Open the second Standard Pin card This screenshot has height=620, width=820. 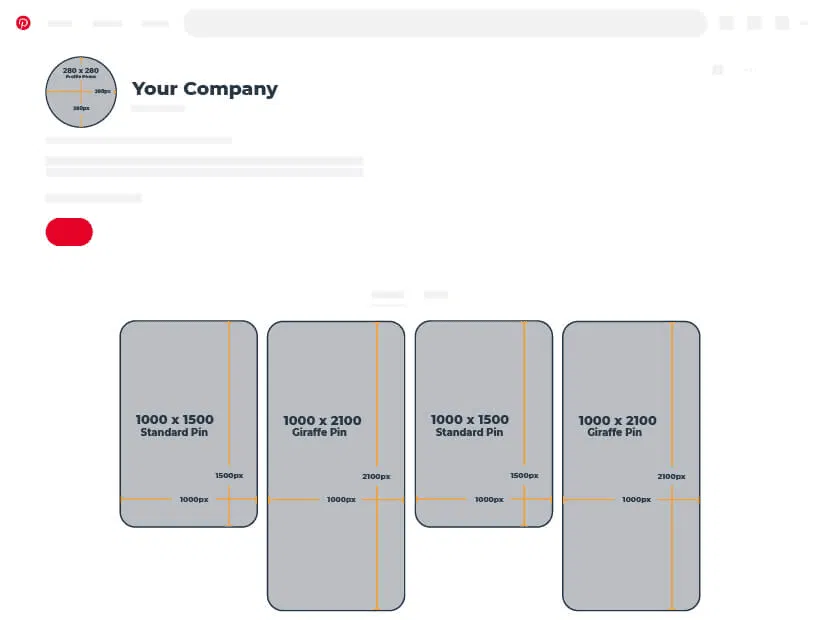483,423
